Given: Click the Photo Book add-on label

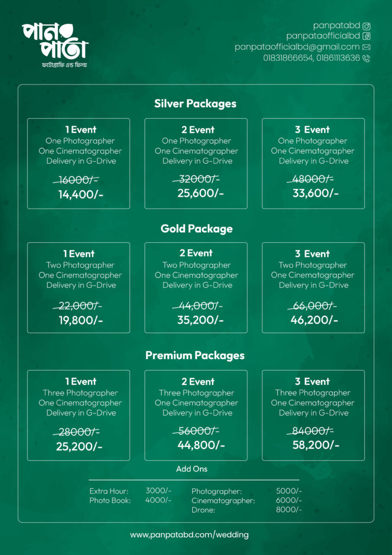Looking at the screenshot, I should 110,501.
